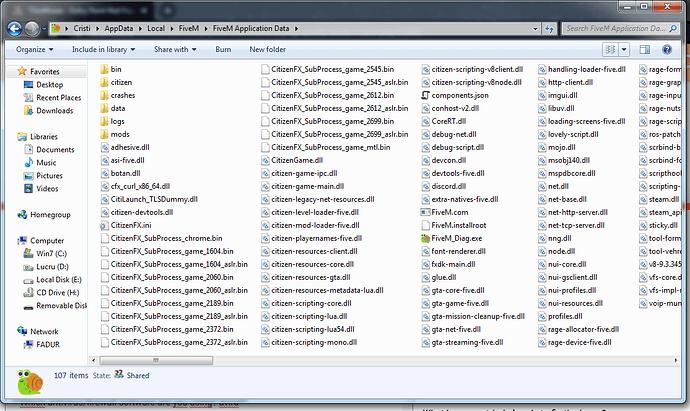Select the crashes folder icon

pos(104,95)
